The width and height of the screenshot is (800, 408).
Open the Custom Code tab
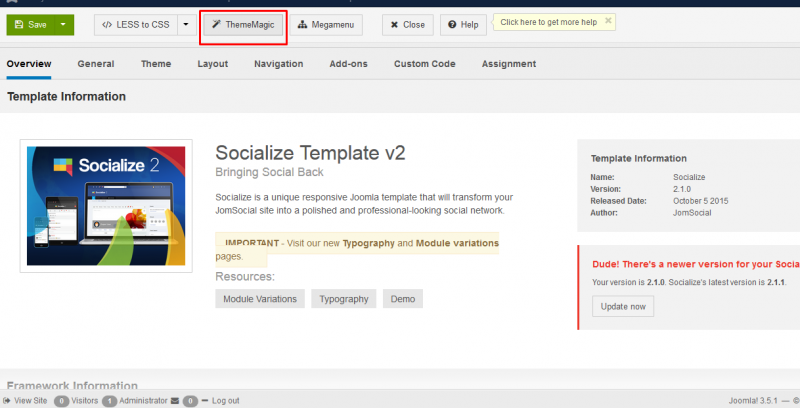coord(424,64)
